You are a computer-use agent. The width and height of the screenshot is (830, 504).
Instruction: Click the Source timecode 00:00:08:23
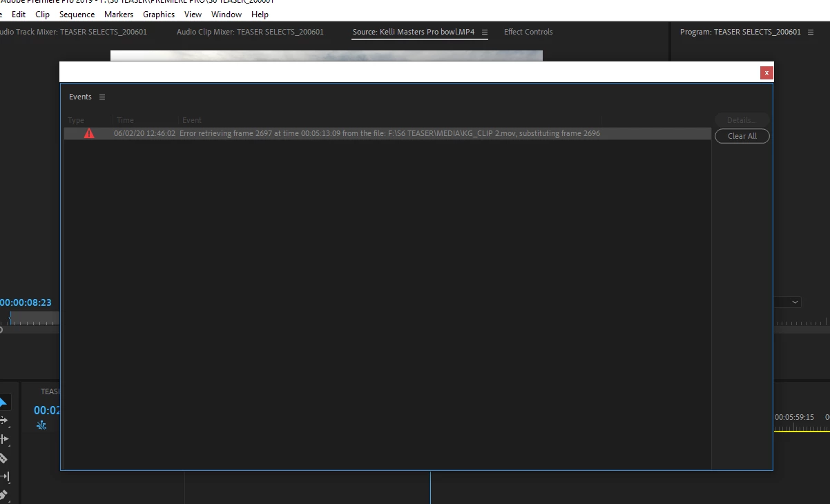point(26,302)
